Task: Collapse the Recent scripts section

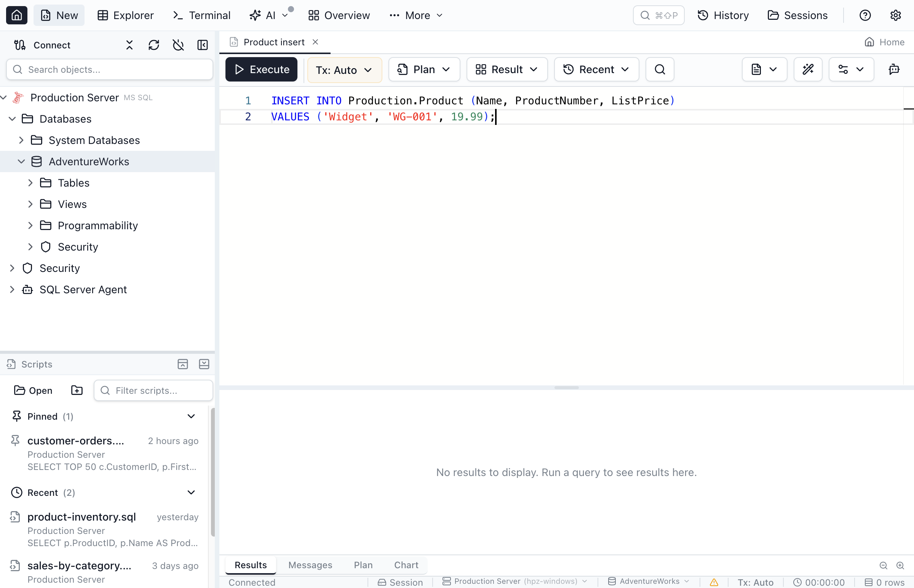Action: point(191,493)
